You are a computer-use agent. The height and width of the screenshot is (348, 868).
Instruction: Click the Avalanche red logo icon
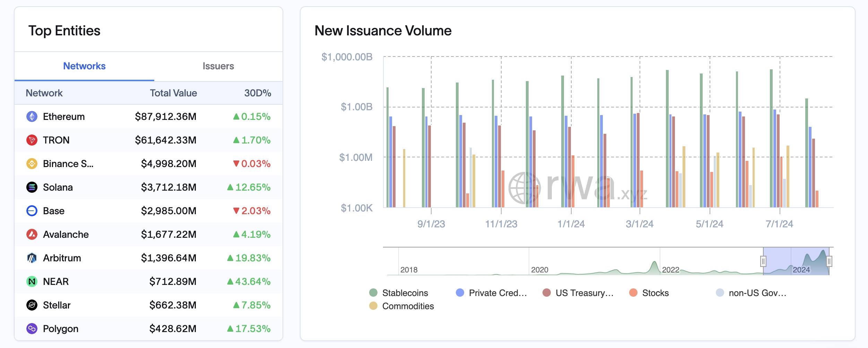click(x=32, y=234)
